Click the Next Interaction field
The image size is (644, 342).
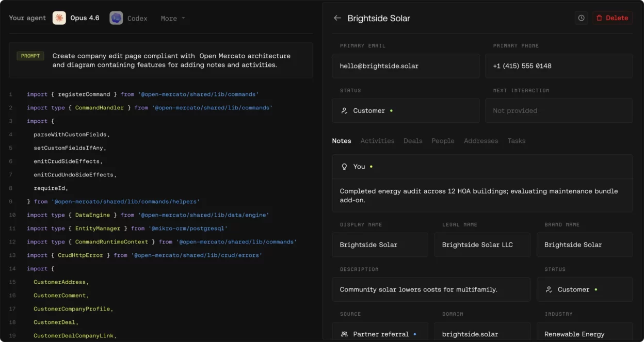(x=559, y=110)
